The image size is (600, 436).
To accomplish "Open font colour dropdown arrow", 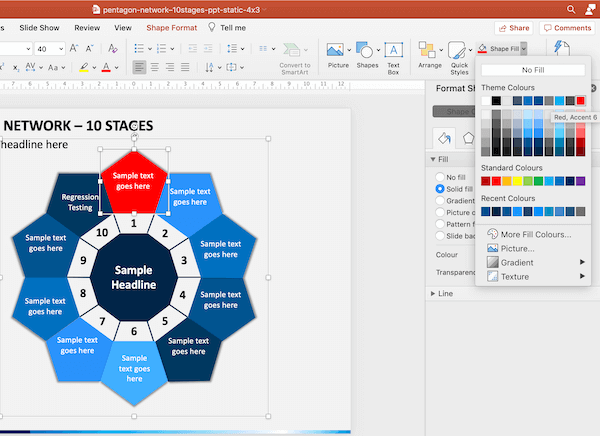I will (x=117, y=68).
